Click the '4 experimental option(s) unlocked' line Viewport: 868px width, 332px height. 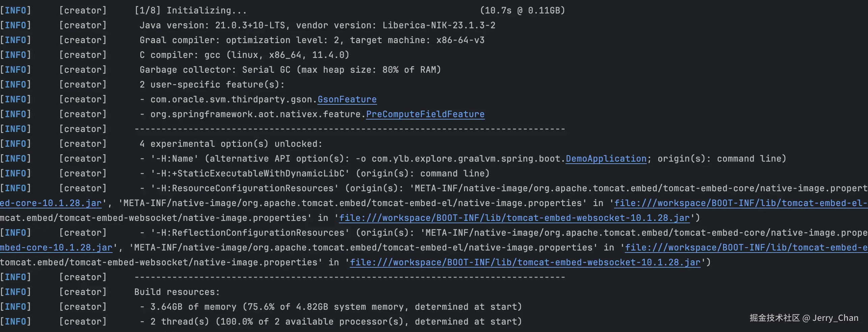click(231, 144)
